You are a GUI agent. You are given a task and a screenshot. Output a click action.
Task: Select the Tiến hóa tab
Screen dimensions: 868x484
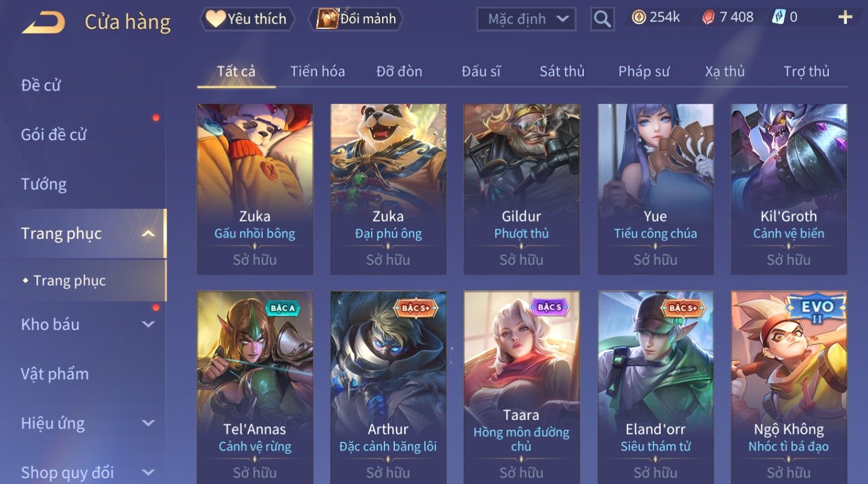click(318, 72)
